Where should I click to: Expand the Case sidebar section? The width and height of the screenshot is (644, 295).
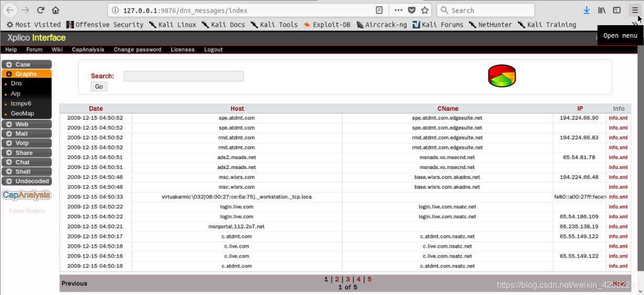pos(27,64)
